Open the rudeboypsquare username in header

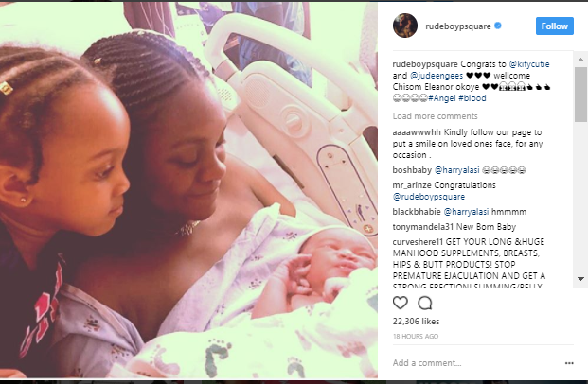pyautogui.click(x=458, y=26)
